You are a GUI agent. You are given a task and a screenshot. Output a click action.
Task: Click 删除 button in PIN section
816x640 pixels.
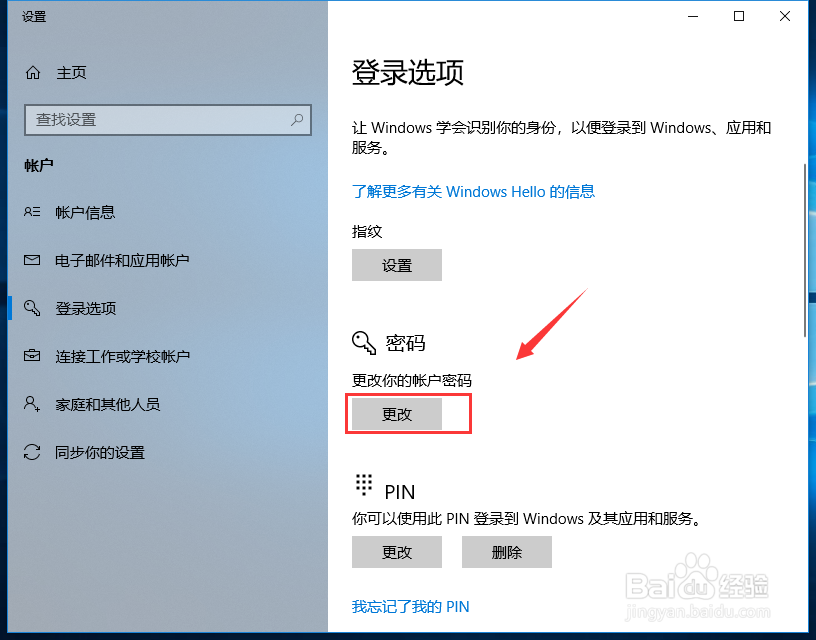pyautogui.click(x=506, y=552)
